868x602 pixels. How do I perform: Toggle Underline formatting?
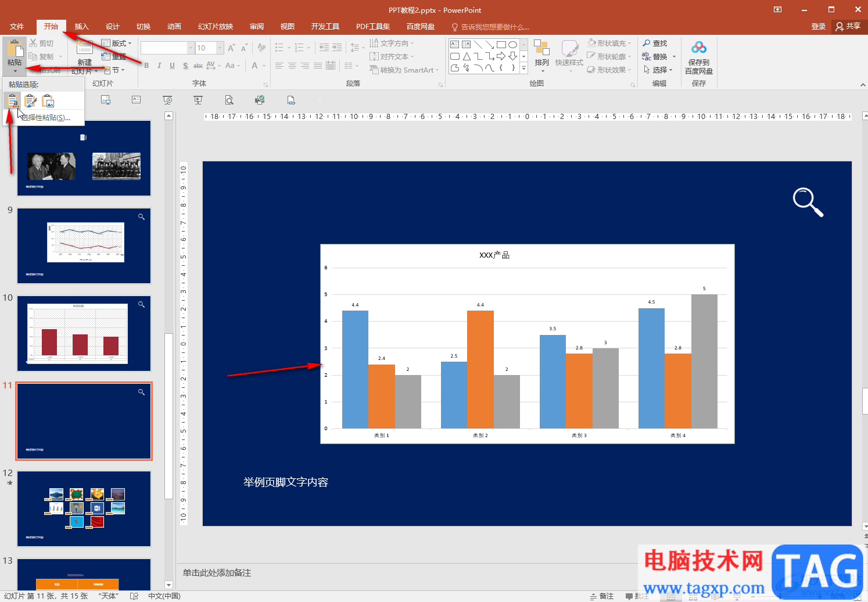coord(172,66)
